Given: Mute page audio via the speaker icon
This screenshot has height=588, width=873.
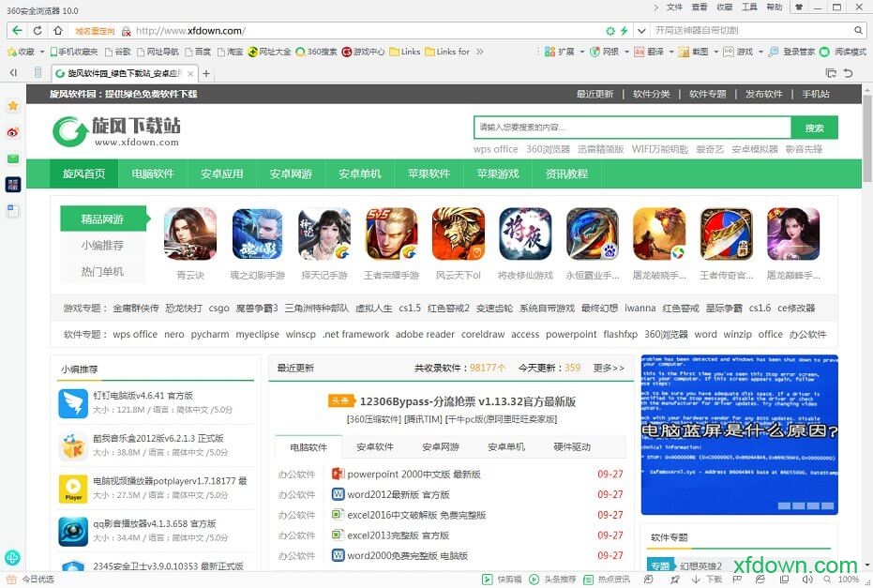Looking at the screenshot, I should click(x=807, y=579).
